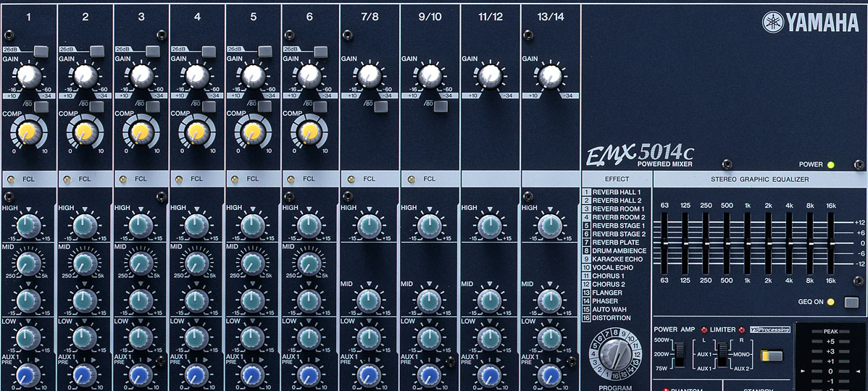Toggle channel 9/10 /80 filter switch
This screenshot has width=868, height=391.
tap(441, 106)
